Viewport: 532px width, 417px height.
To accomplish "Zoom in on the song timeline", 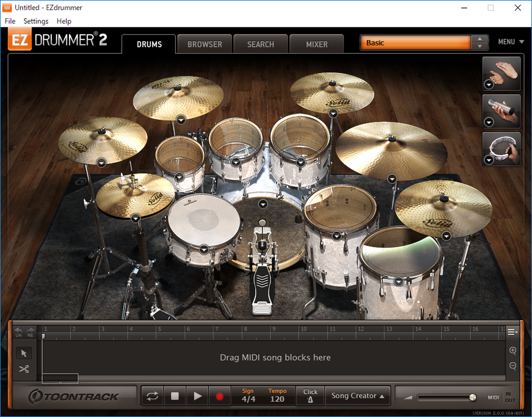I will tap(512, 351).
